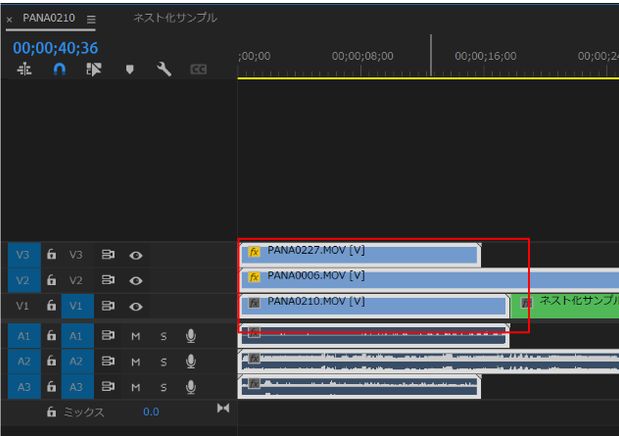The width and height of the screenshot is (619, 436).
Task: Solo the A3 audio track
Action: (x=163, y=387)
